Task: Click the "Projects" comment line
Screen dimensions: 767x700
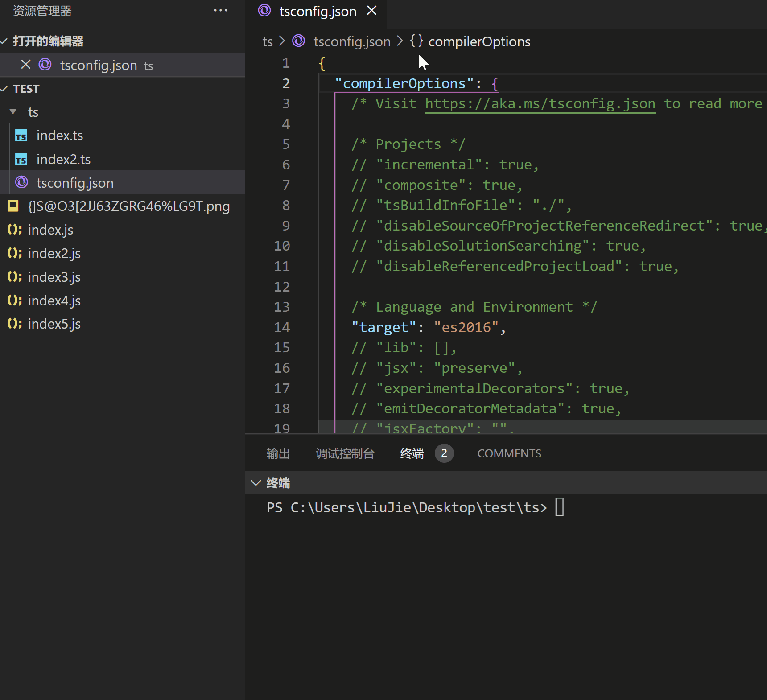Action: [408, 144]
